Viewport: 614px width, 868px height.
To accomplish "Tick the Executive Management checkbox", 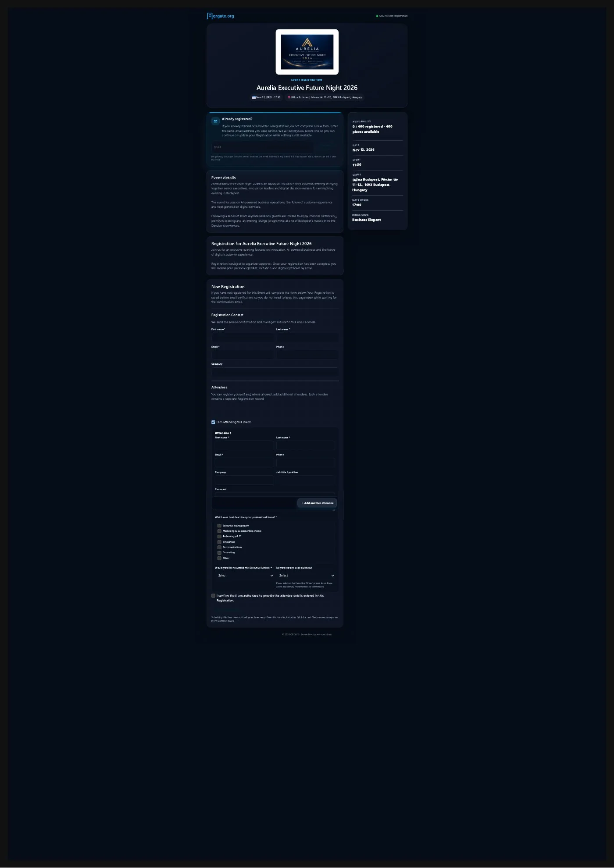I will tap(219, 526).
